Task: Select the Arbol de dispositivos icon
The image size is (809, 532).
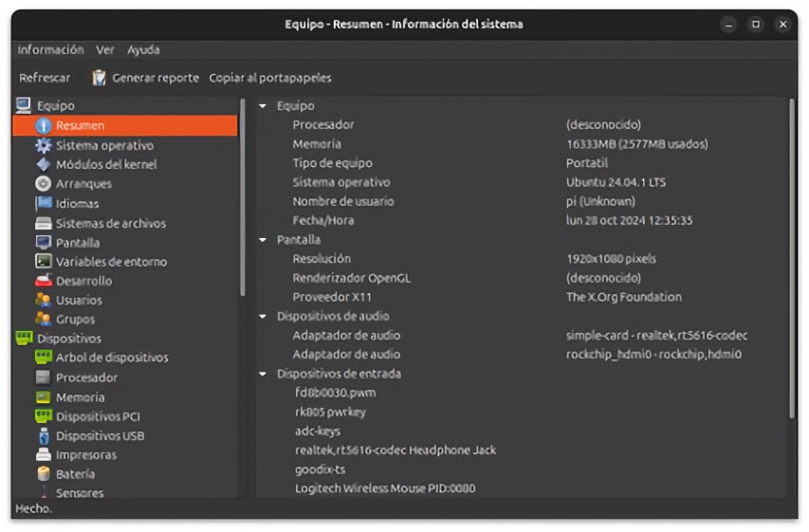Action: click(44, 357)
